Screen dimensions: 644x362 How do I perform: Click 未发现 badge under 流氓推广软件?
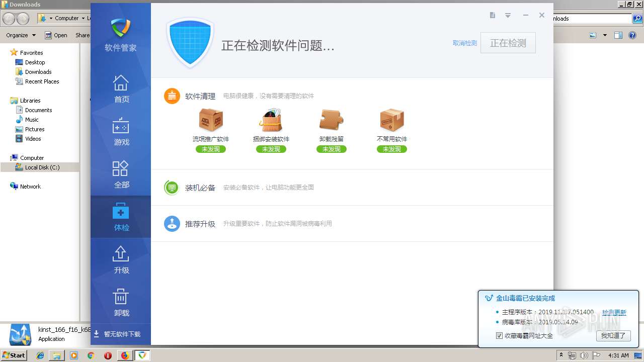coord(211,149)
